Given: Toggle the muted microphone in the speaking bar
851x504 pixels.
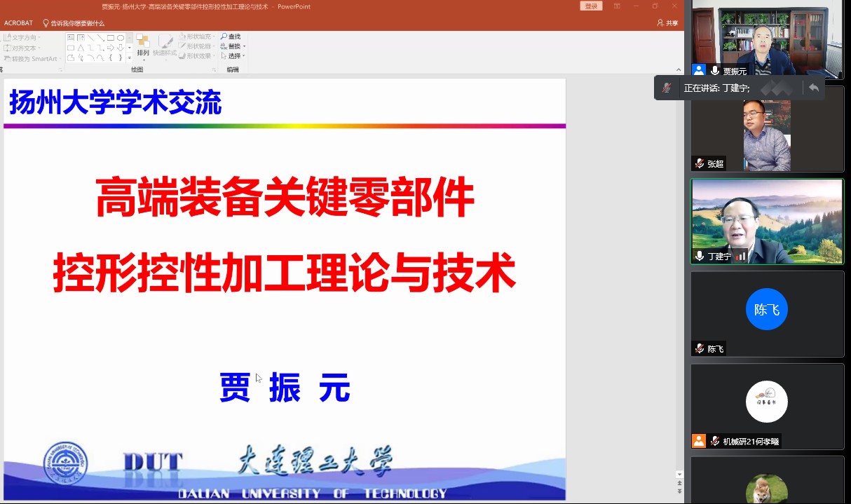Looking at the screenshot, I should click(x=667, y=88).
